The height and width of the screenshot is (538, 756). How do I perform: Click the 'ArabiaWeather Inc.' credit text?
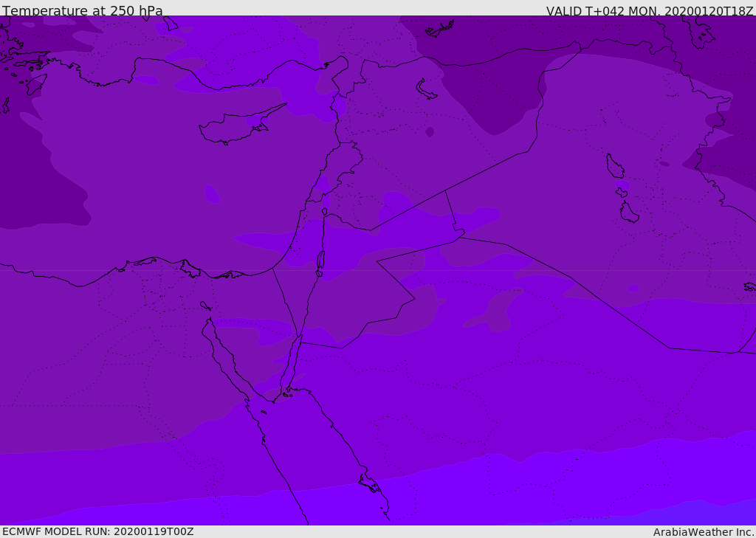(704, 532)
